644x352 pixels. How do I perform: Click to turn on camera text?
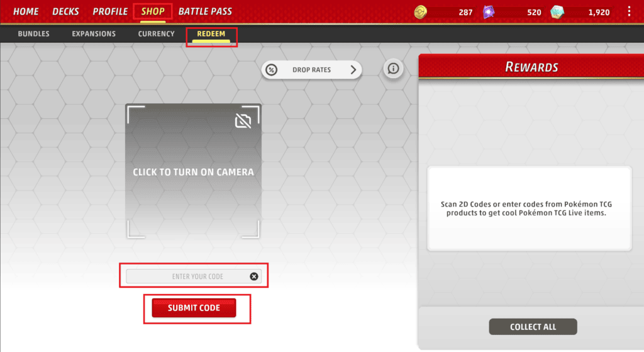(x=193, y=172)
